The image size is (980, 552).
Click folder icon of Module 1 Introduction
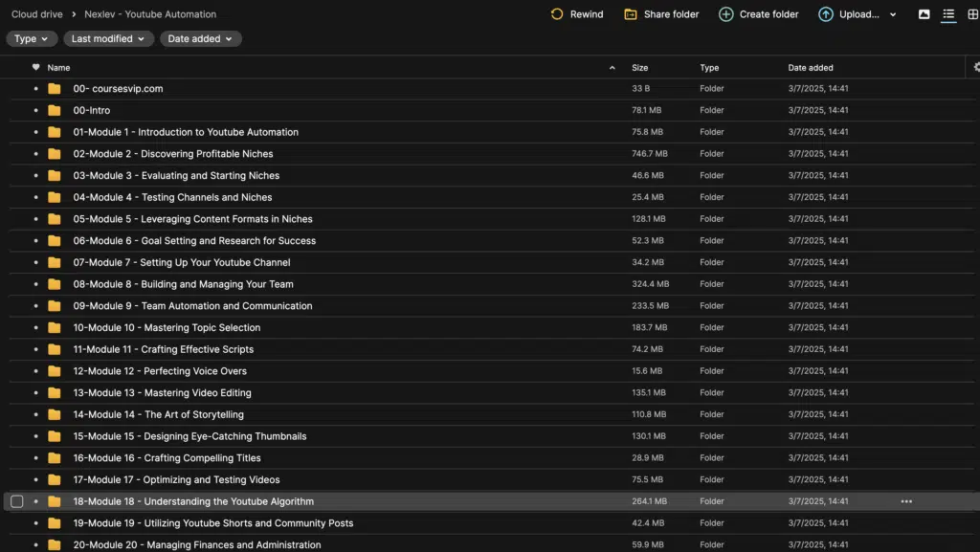(x=55, y=132)
